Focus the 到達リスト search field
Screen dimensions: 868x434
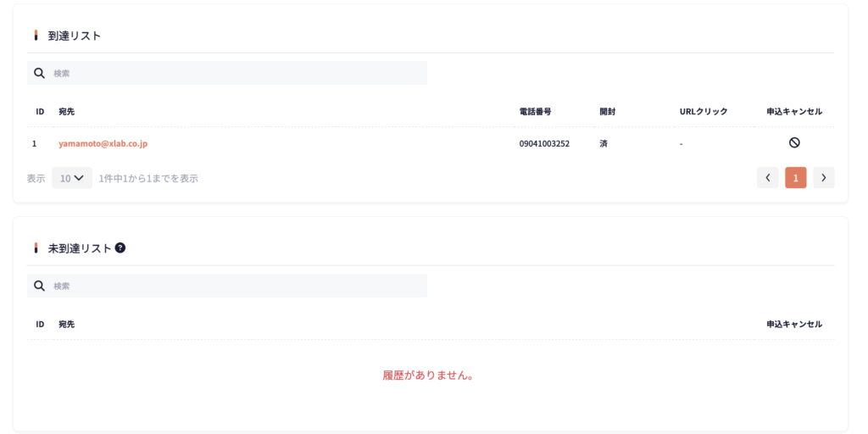click(237, 73)
